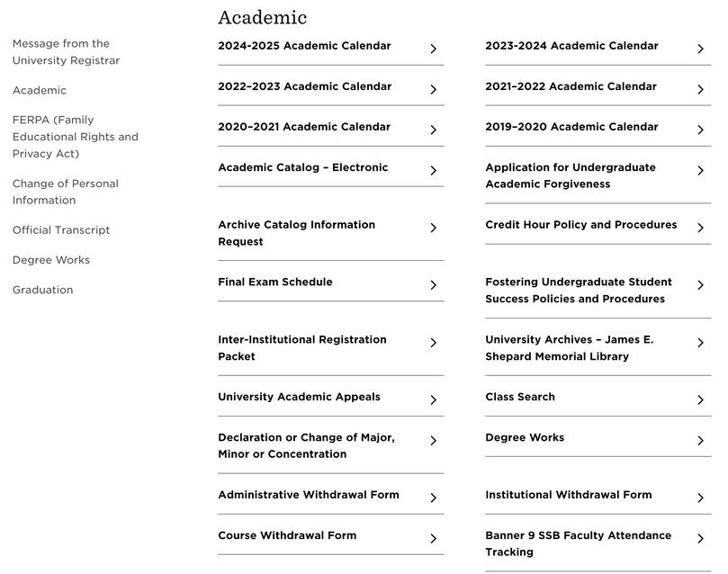Open Banner 9 SSB Faculty Attendance Tracking

578,543
